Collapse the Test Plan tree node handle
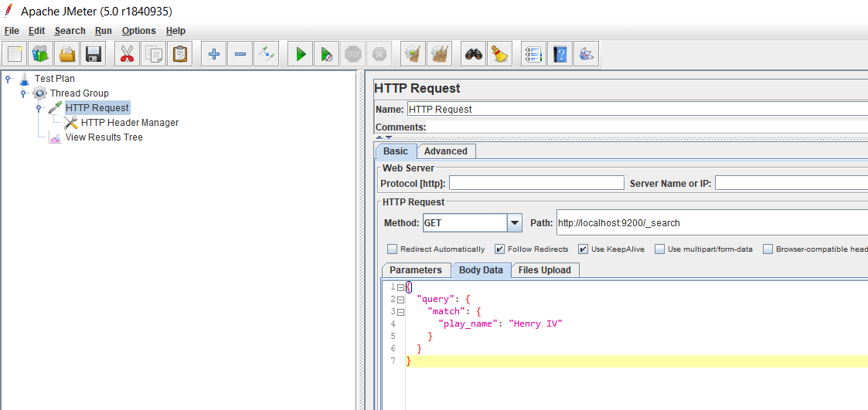Image resolution: width=868 pixels, height=410 pixels. tap(9, 79)
